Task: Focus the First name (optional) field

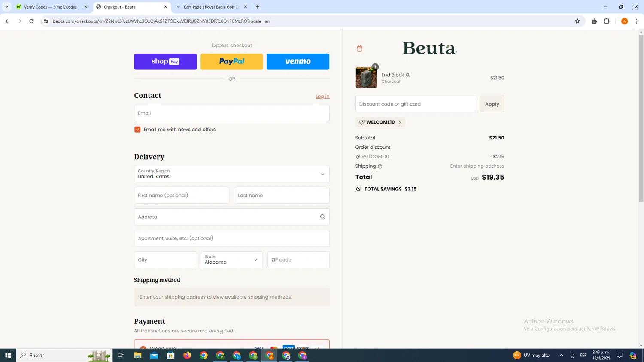Action: click(x=182, y=196)
